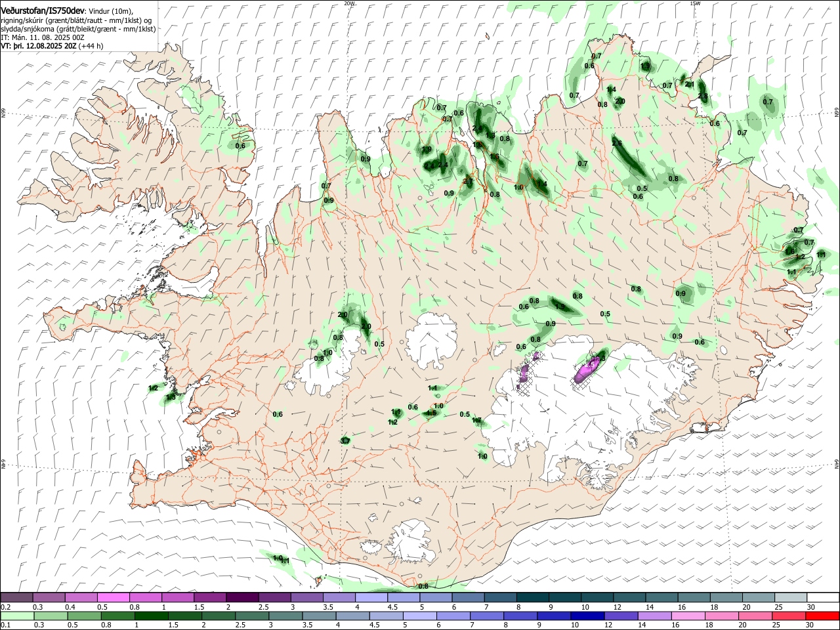
Task: Click the "IT: Mán. 11. 08. 2025 00Z" init time
Action: (42, 37)
